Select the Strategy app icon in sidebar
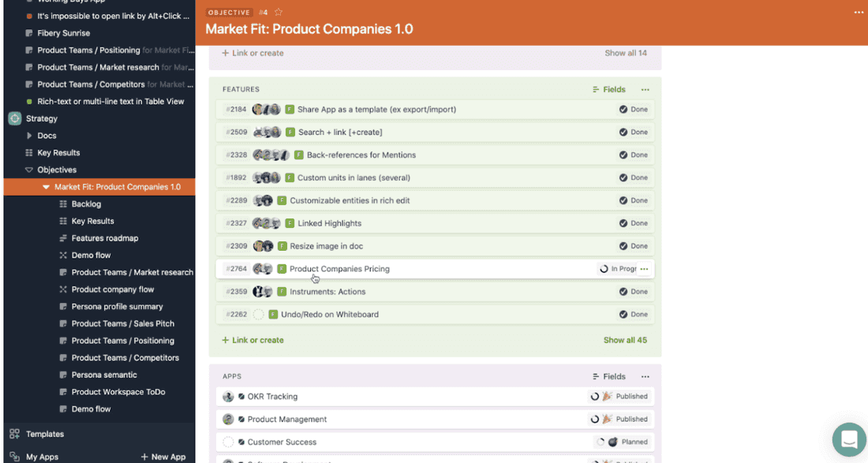 click(x=13, y=118)
